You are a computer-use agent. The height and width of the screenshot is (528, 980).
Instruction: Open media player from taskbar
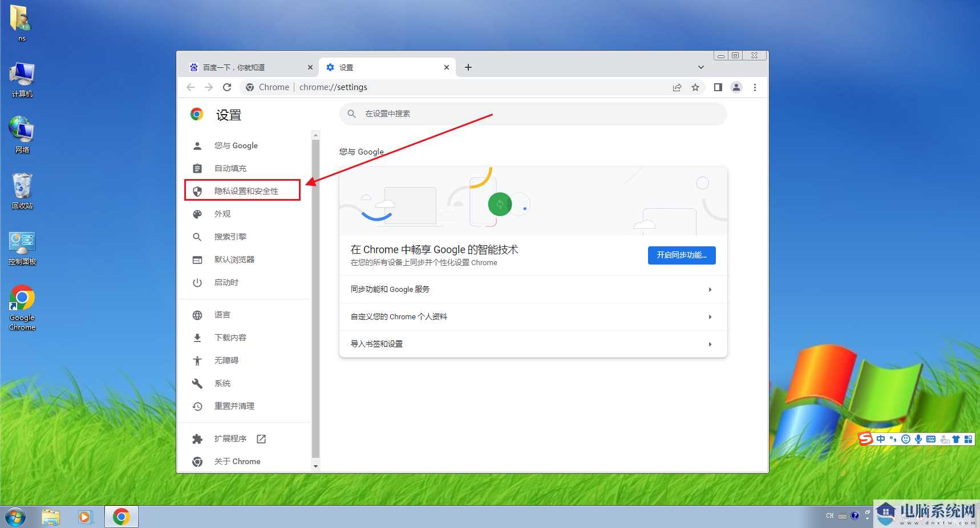pyautogui.click(x=86, y=517)
